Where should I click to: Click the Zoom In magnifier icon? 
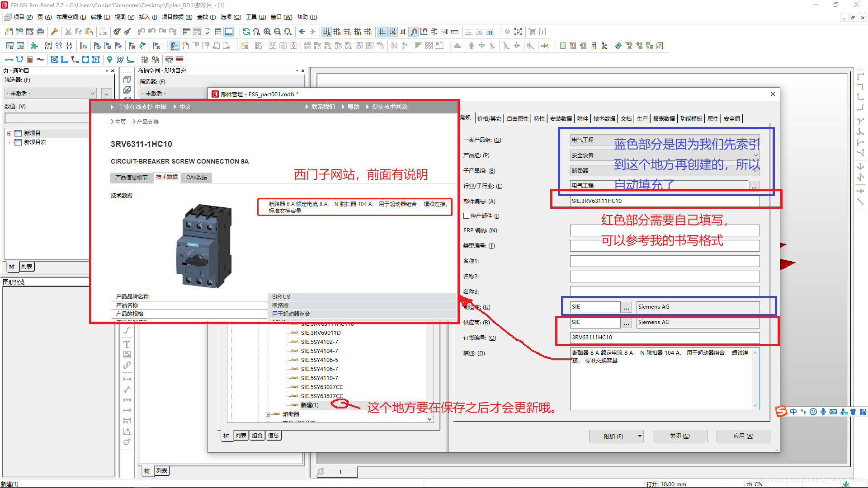pos(267,32)
